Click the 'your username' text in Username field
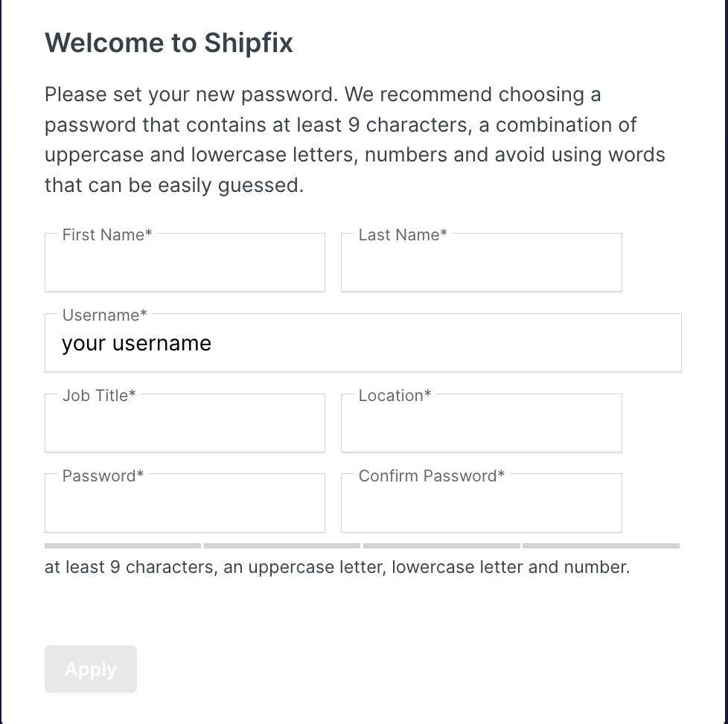728x724 pixels. pyautogui.click(x=137, y=344)
